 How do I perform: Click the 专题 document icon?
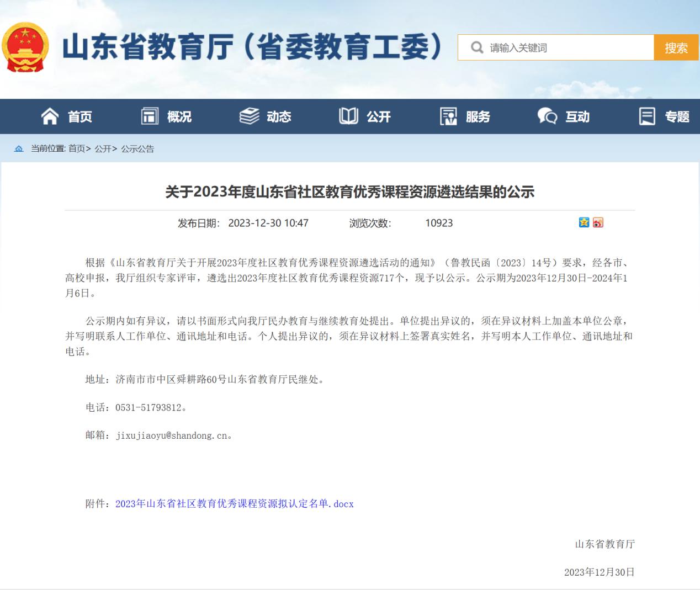click(x=647, y=116)
